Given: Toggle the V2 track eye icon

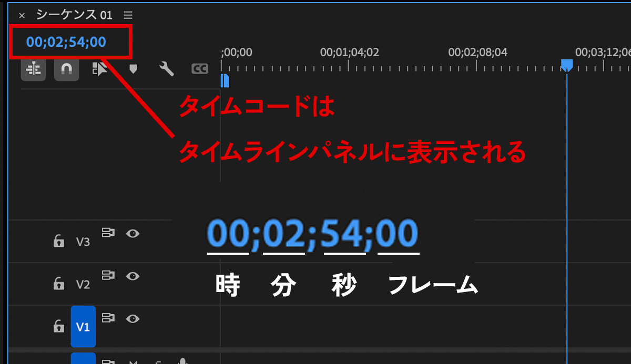Looking at the screenshot, I should 133,276.
